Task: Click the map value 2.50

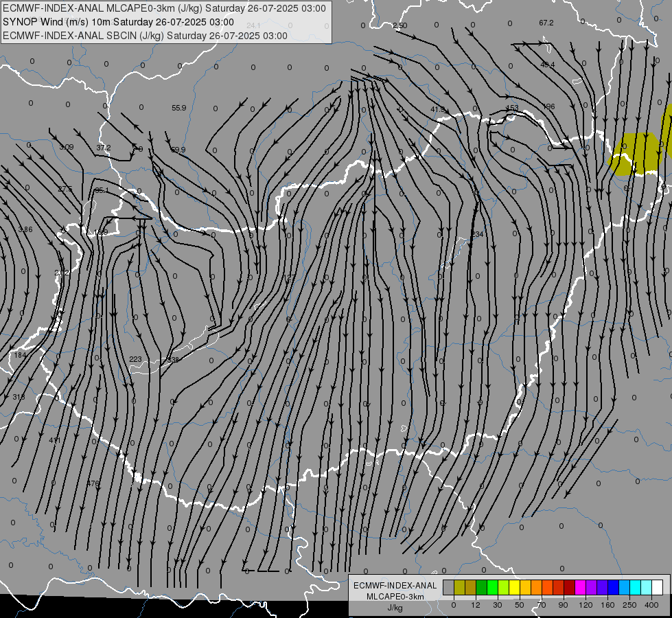Action: (x=400, y=25)
